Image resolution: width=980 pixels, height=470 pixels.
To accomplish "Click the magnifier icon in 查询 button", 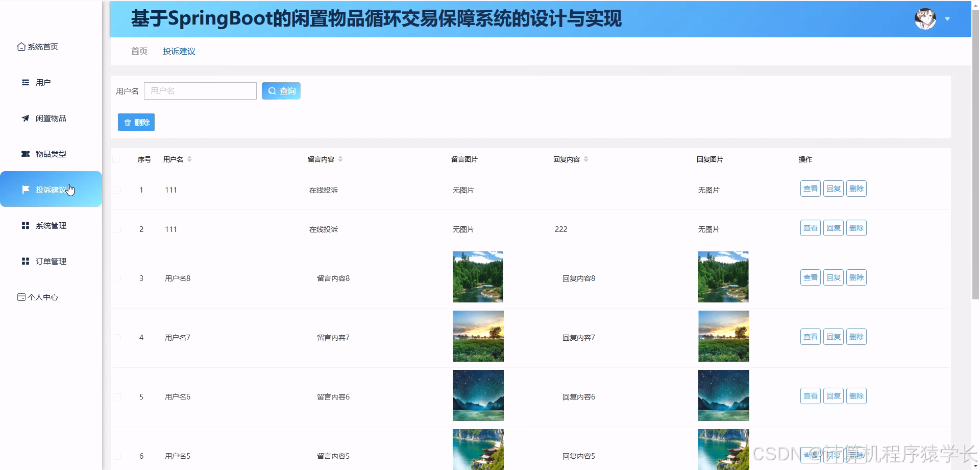I will pos(272,91).
